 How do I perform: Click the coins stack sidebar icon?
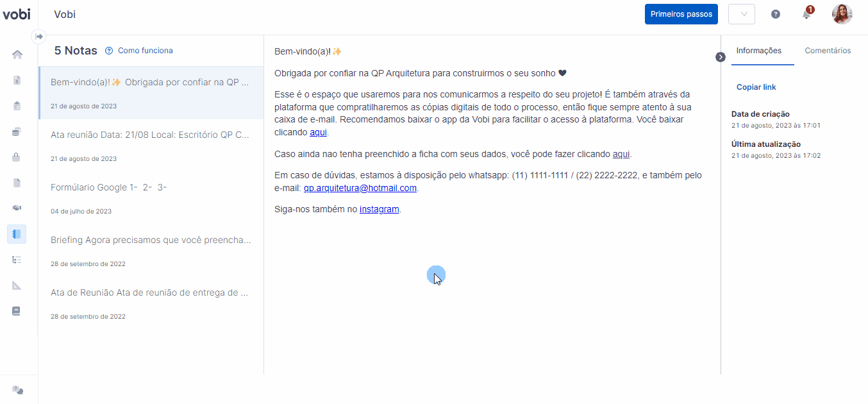tap(17, 131)
